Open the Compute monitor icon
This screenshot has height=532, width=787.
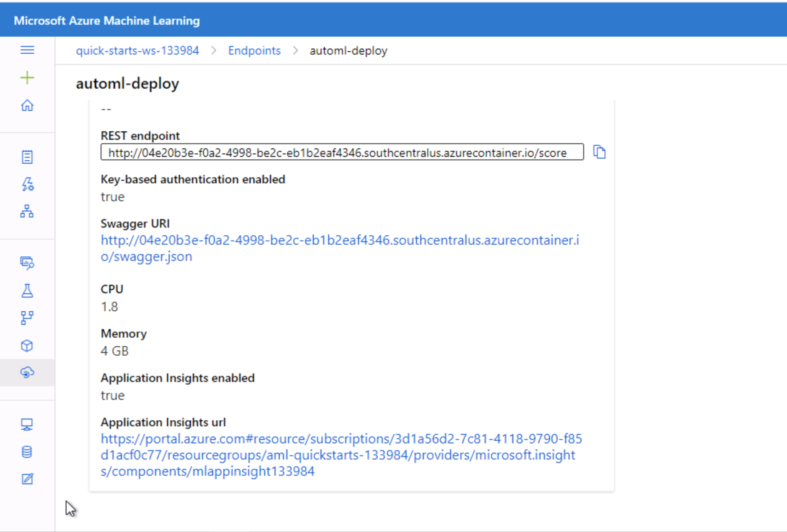pos(27,425)
